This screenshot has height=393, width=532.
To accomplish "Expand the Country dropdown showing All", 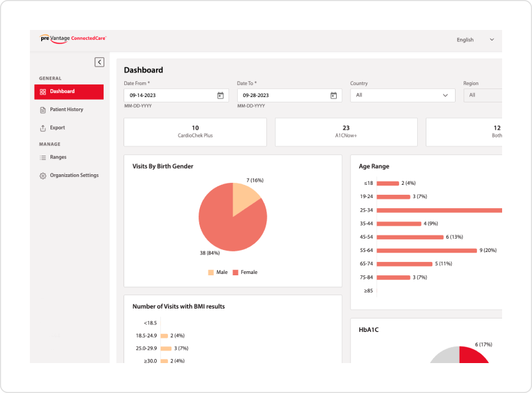I will pyautogui.click(x=401, y=95).
